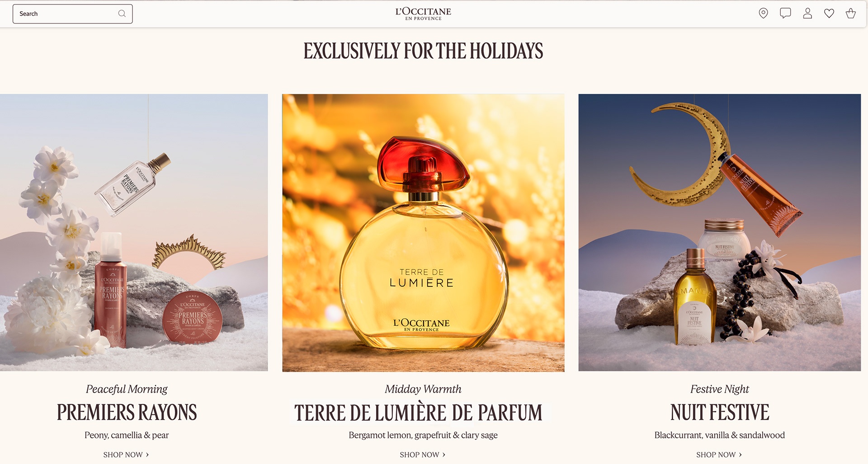Open the chat bubble icon

click(x=785, y=14)
